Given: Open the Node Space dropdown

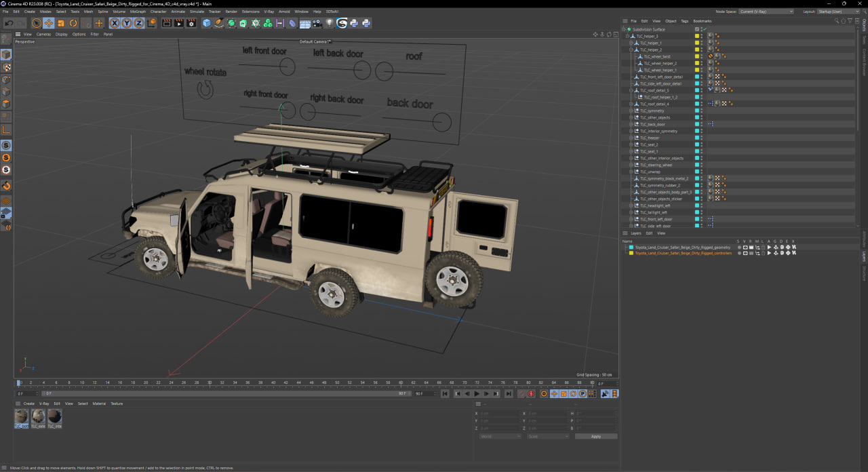Looking at the screenshot, I should (766, 12).
